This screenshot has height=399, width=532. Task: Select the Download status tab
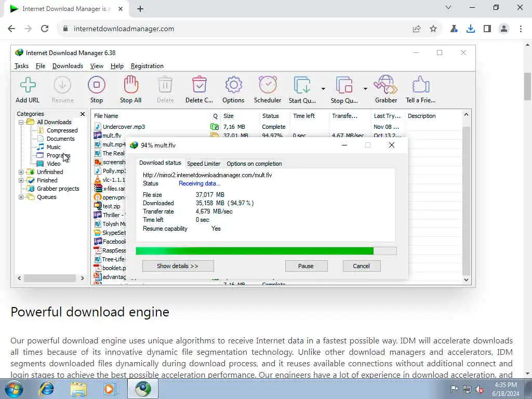(160, 163)
